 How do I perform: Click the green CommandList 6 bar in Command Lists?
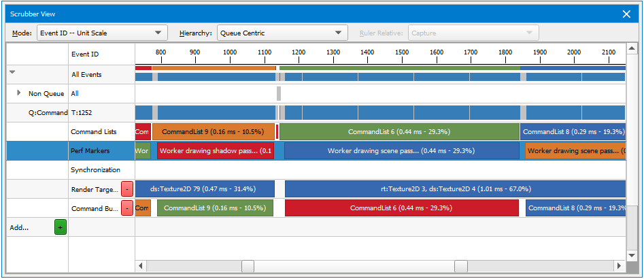(399, 132)
